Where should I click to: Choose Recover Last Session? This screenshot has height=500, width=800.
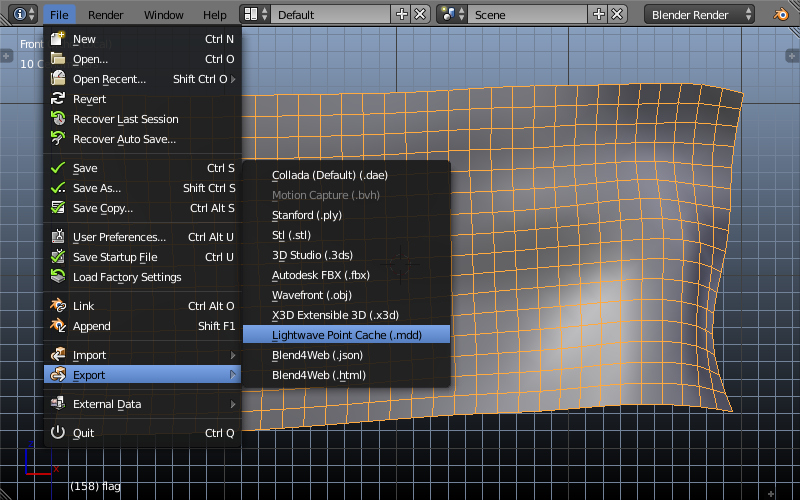(142, 119)
